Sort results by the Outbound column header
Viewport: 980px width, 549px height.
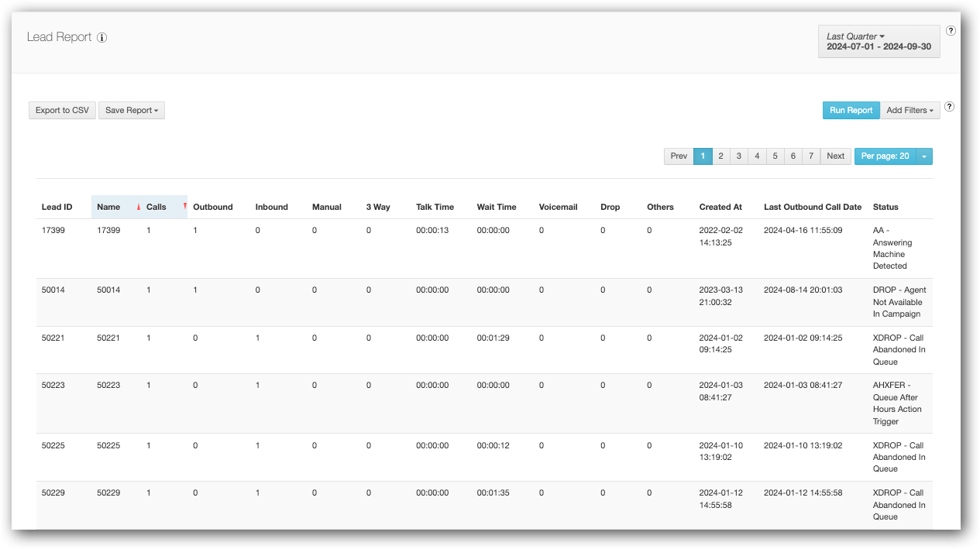click(x=212, y=207)
